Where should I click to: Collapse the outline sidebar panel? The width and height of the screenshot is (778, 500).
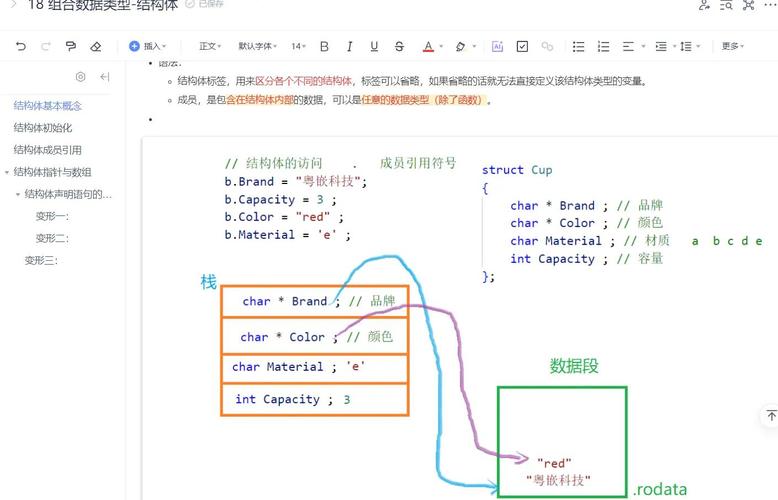point(104,76)
